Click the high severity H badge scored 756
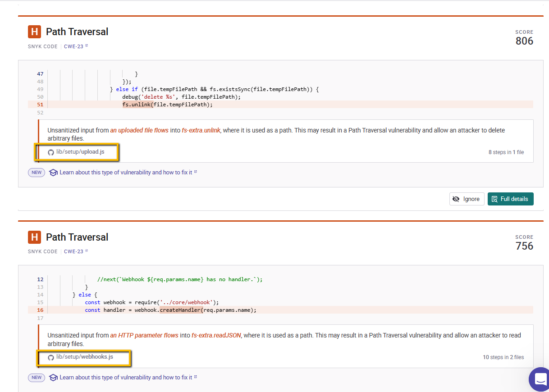This screenshot has width=549, height=392. pos(34,237)
